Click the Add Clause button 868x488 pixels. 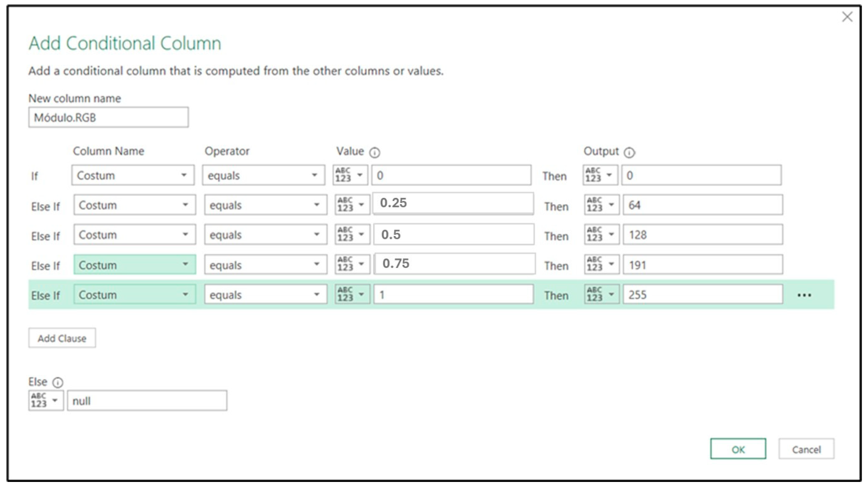(62, 338)
